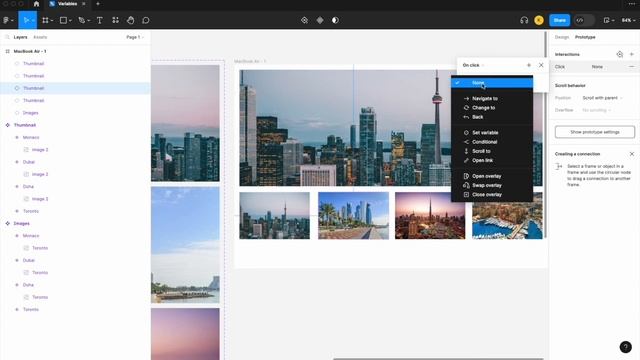Select the Frame tool

[x=45, y=20]
